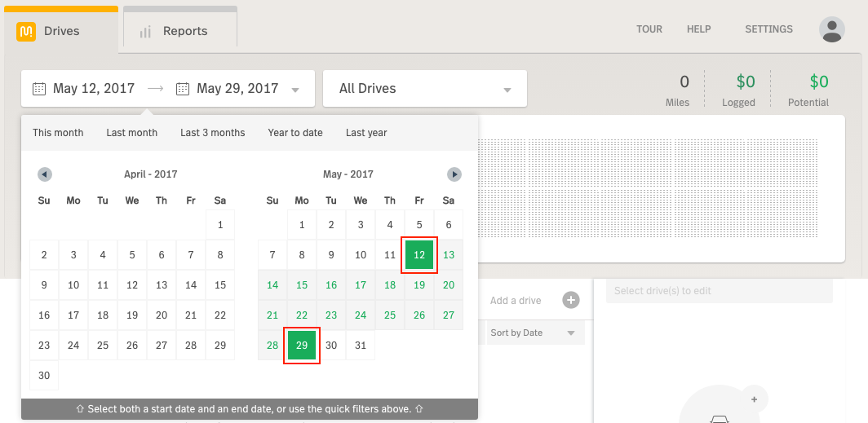This screenshot has width=868, height=423.
Task: Pick April 26 in the calendar
Action: click(x=132, y=346)
